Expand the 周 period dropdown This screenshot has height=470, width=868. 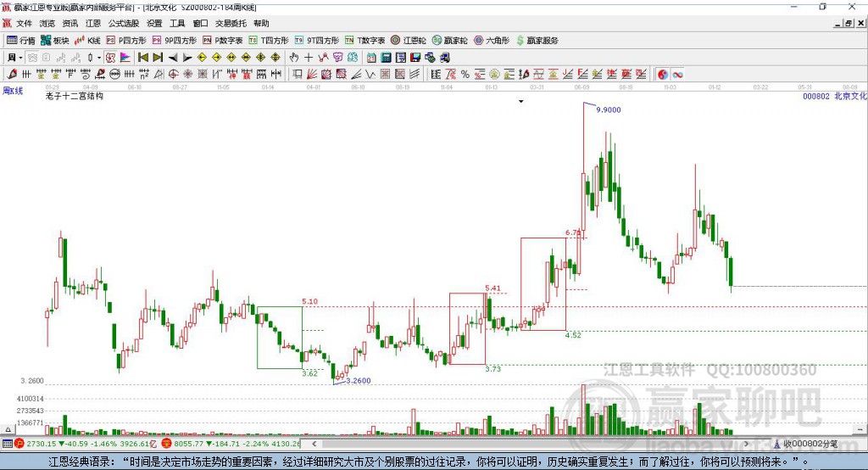tap(20, 58)
